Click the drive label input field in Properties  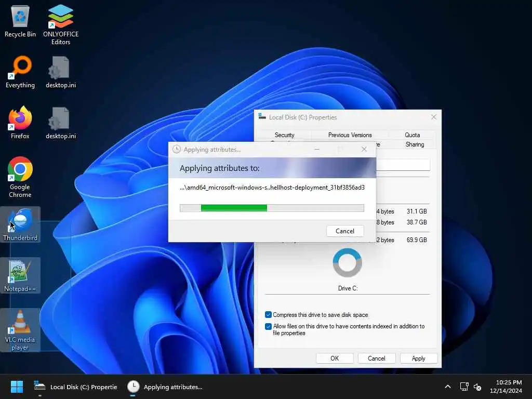(403, 165)
